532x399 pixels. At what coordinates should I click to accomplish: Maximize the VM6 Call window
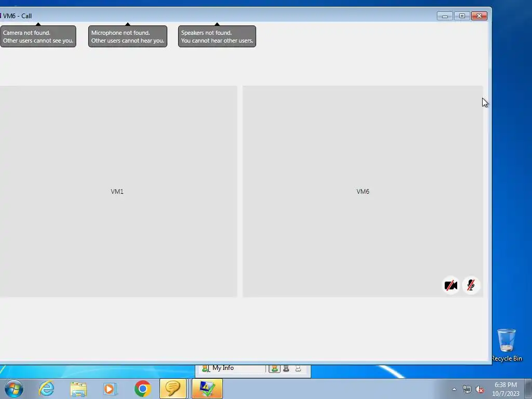click(462, 16)
